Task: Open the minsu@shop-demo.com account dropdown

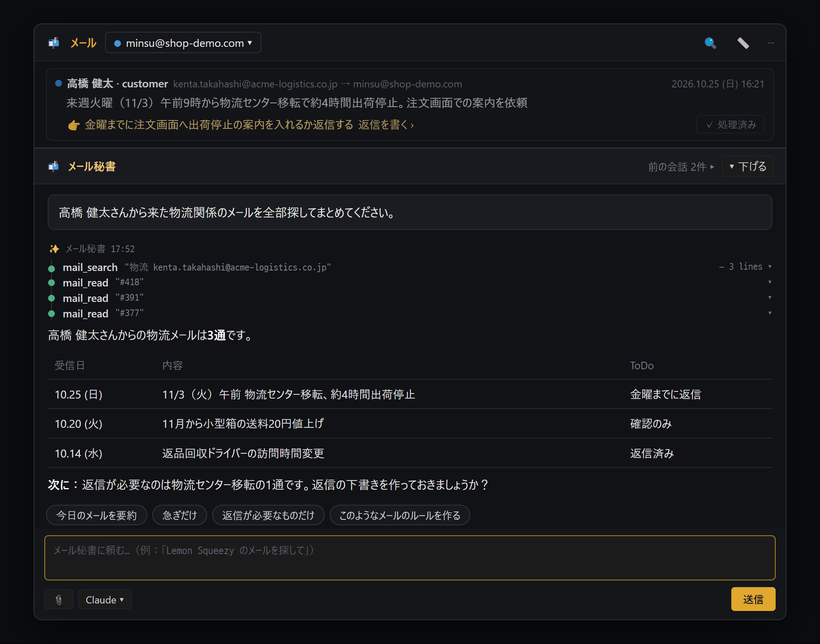Action: [183, 43]
